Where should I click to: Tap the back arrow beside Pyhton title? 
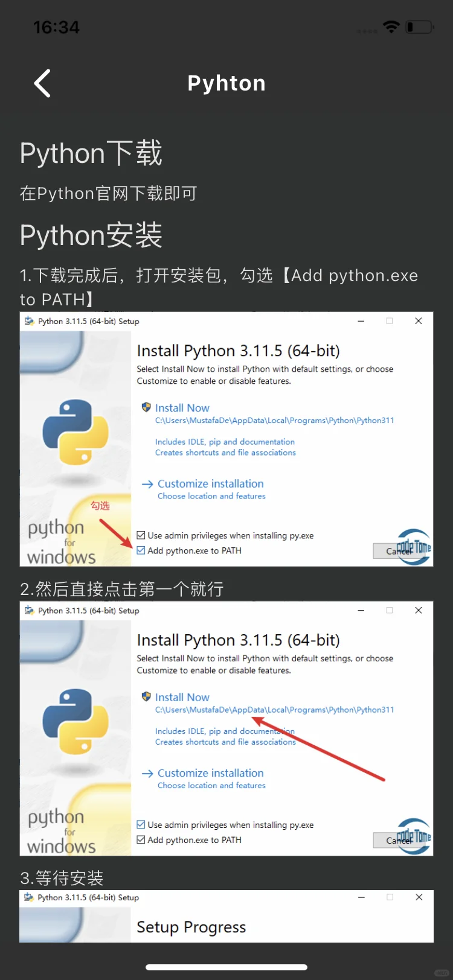(42, 83)
